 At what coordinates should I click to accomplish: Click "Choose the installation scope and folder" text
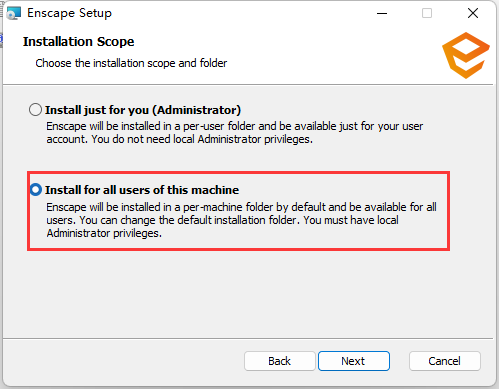[131, 63]
